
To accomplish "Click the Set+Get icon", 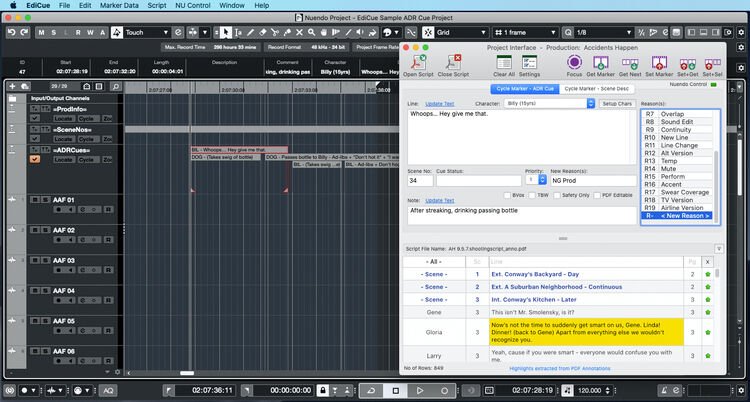I will coord(688,64).
